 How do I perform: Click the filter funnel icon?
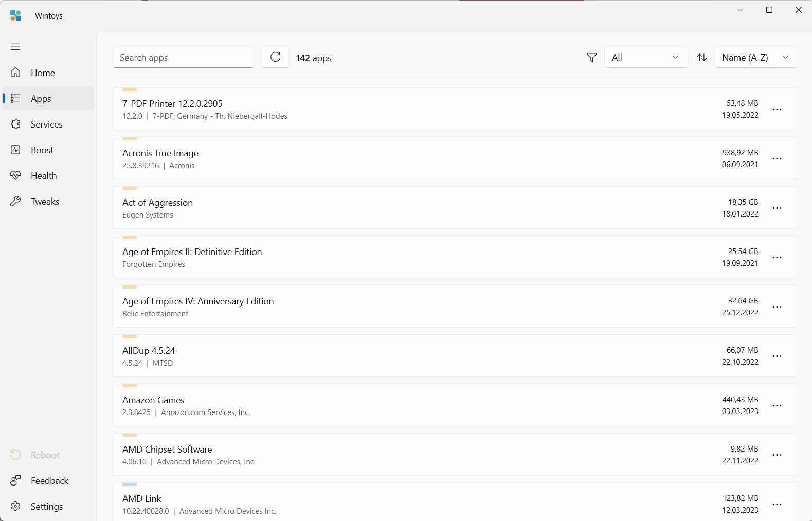pos(591,58)
